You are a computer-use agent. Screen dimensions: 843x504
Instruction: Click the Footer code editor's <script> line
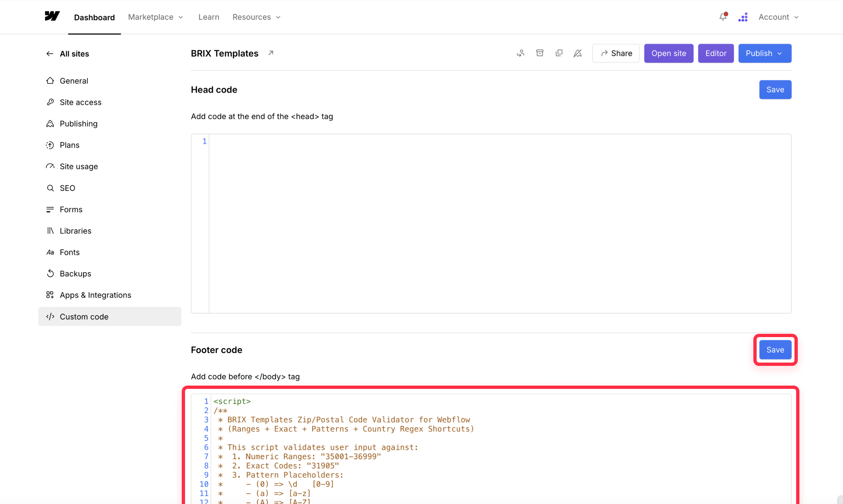point(232,401)
